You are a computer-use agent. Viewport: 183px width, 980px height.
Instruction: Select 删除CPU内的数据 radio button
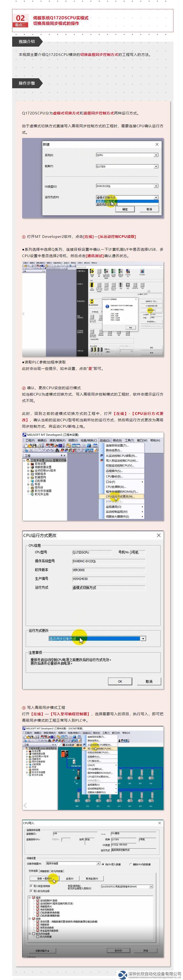click(x=130, y=864)
